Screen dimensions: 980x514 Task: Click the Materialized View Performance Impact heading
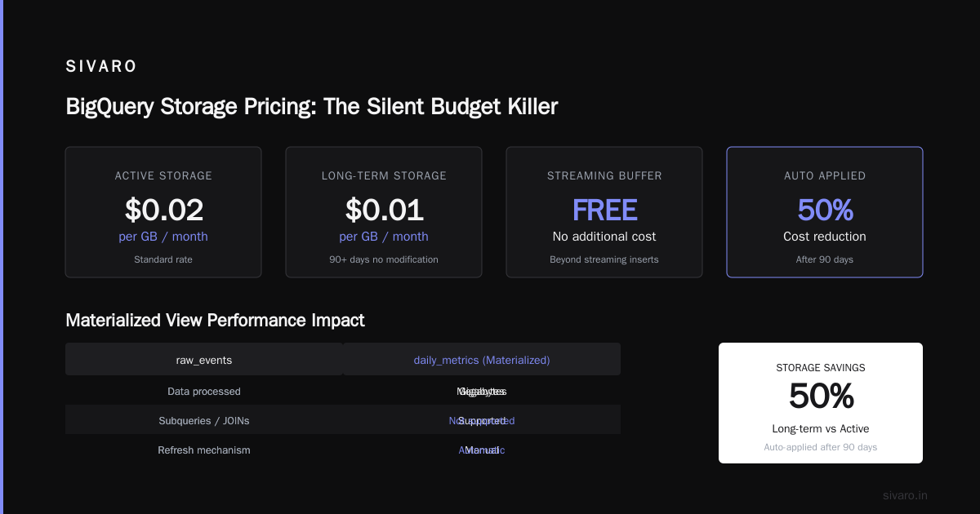coord(215,321)
